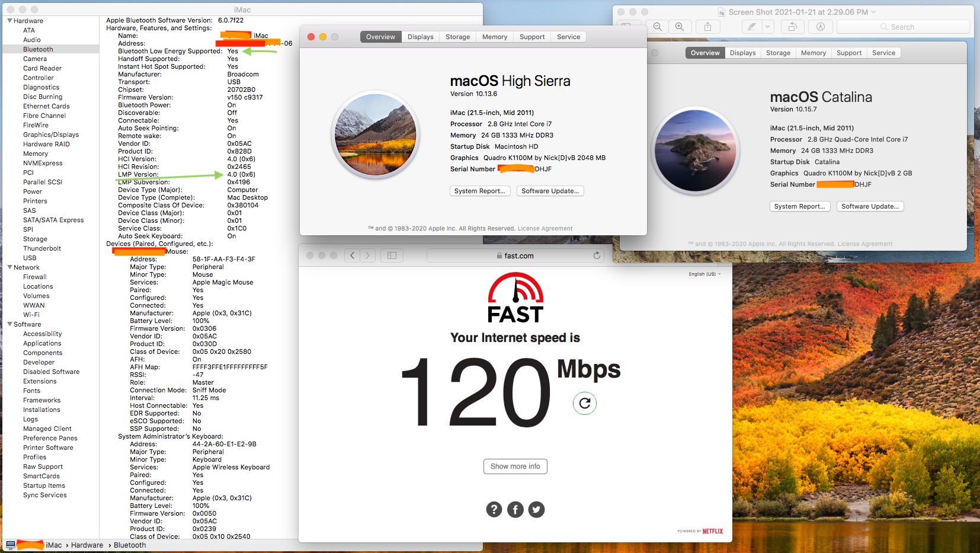Viewport: 980px width, 553px height.
Task: Rerun the speed test with the circular refresh icon
Action: (585, 404)
